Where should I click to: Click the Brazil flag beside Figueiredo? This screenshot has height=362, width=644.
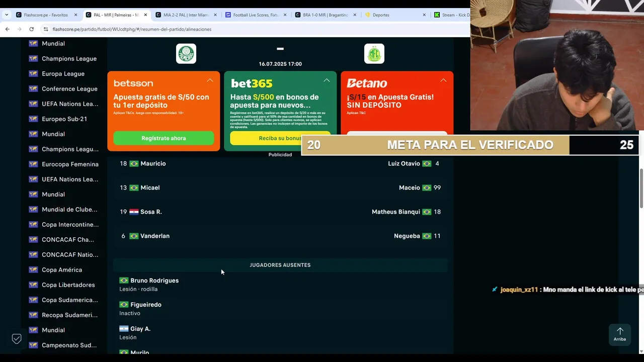pos(124,305)
